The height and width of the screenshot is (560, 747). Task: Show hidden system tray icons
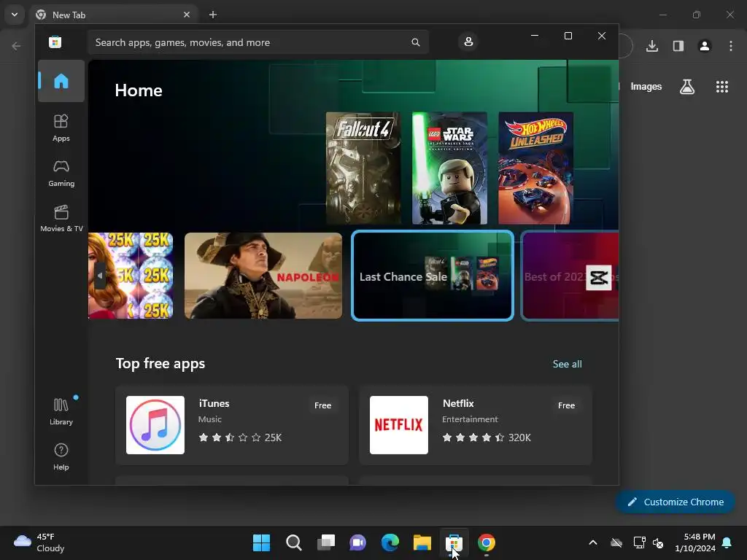point(592,542)
